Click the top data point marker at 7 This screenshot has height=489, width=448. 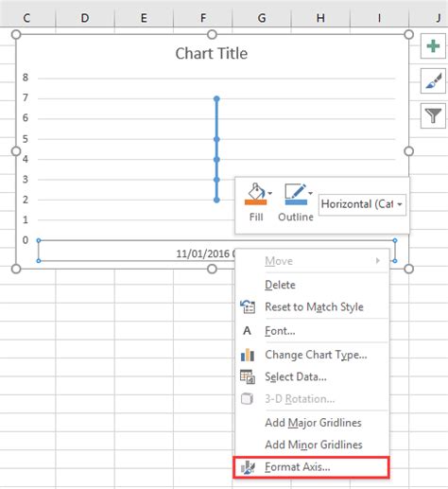tap(216, 98)
